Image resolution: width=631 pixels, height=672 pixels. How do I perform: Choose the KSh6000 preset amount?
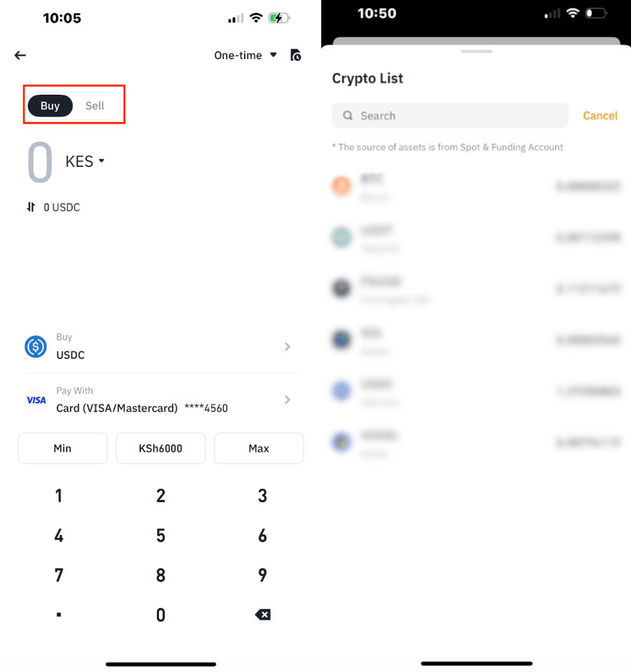click(161, 448)
